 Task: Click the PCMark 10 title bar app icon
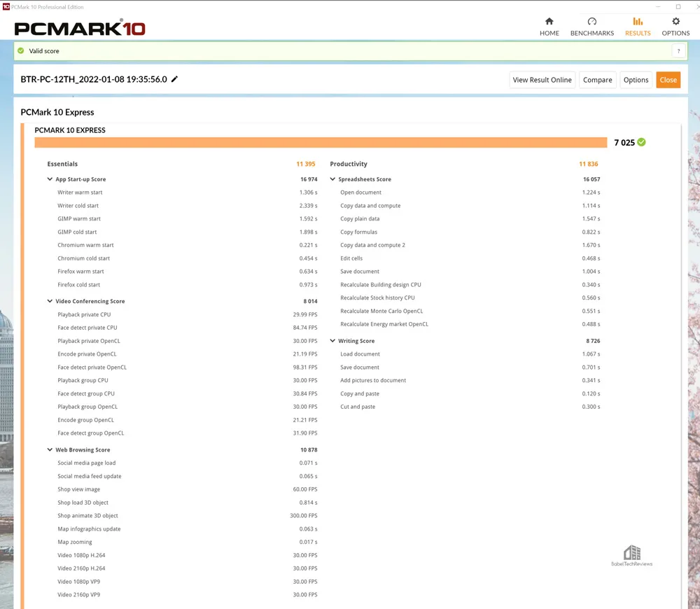pyautogui.click(x=6, y=6)
